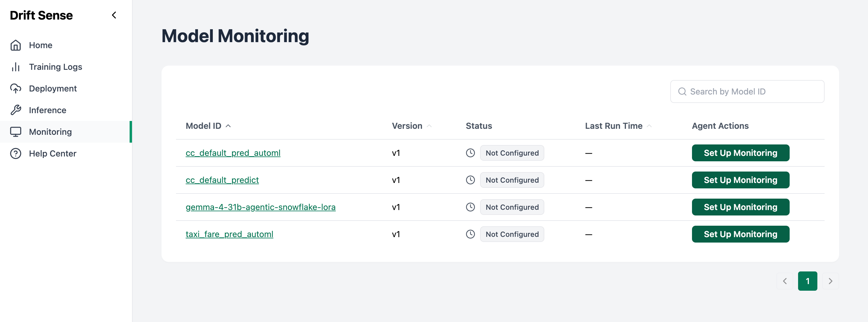This screenshot has height=322, width=868.
Task: Collapse the Drift Sense sidebar
Action: [114, 15]
